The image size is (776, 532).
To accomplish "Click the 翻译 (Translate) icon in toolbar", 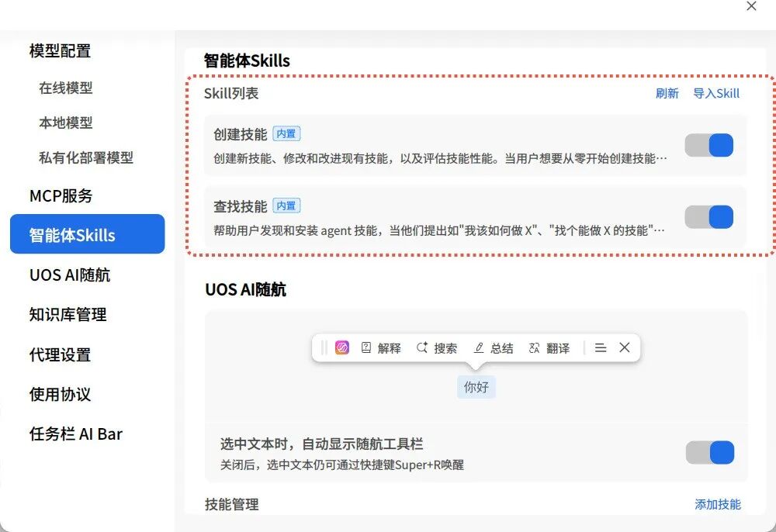I will tap(534, 348).
